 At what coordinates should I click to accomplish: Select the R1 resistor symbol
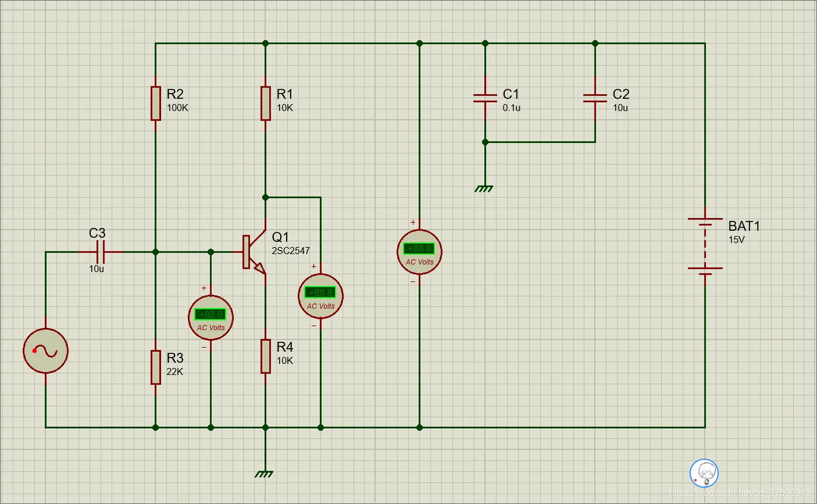click(266, 103)
